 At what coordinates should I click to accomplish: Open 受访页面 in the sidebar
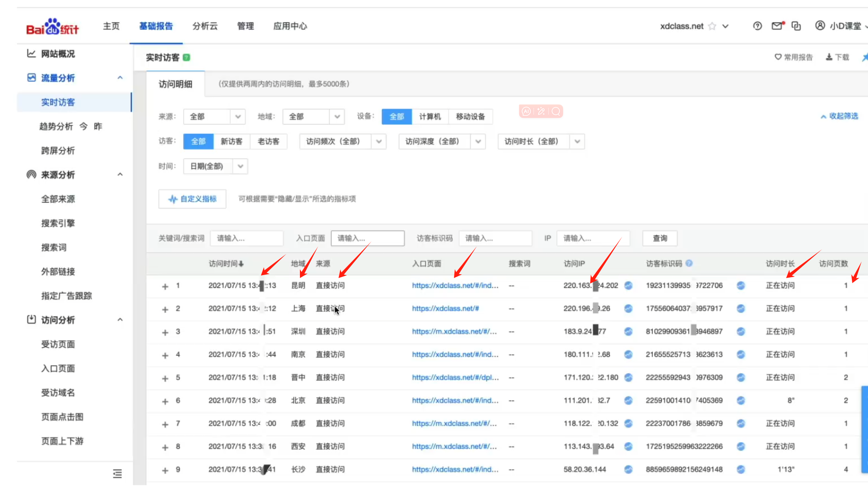58,344
